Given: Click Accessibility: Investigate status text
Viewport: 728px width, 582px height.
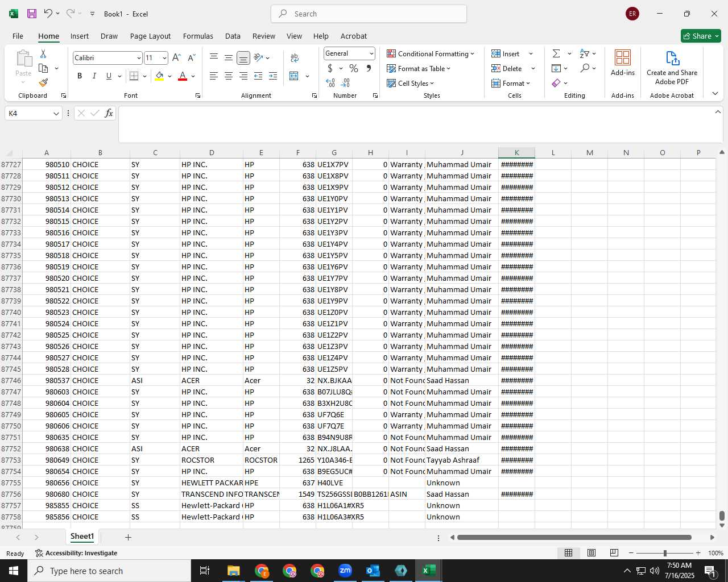Looking at the screenshot, I should pos(76,553).
